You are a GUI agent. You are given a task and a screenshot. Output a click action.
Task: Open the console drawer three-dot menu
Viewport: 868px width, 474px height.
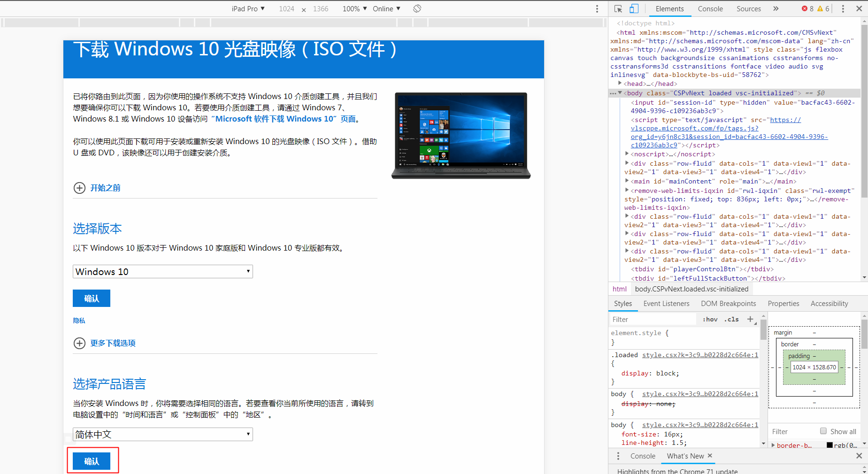click(x=618, y=456)
